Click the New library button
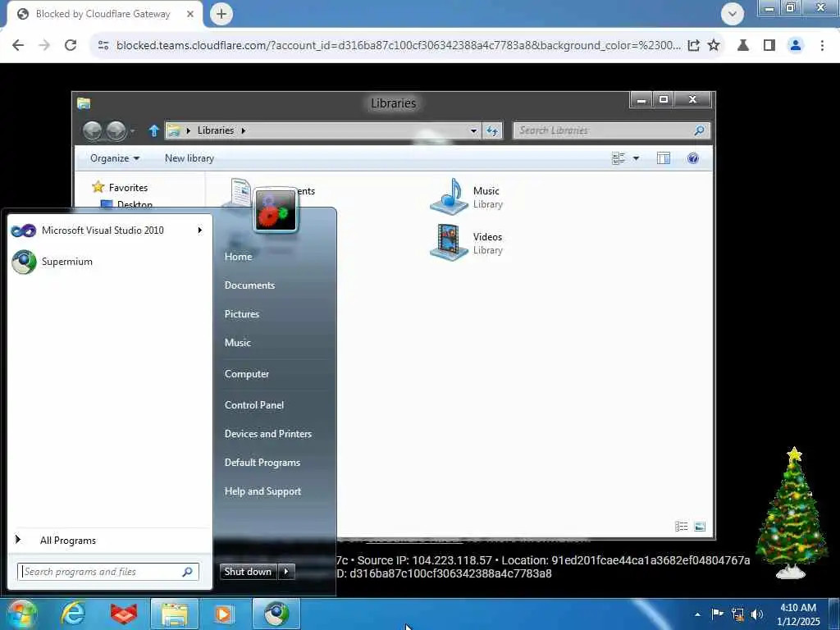Viewport: 840px width, 630px height. click(x=189, y=158)
